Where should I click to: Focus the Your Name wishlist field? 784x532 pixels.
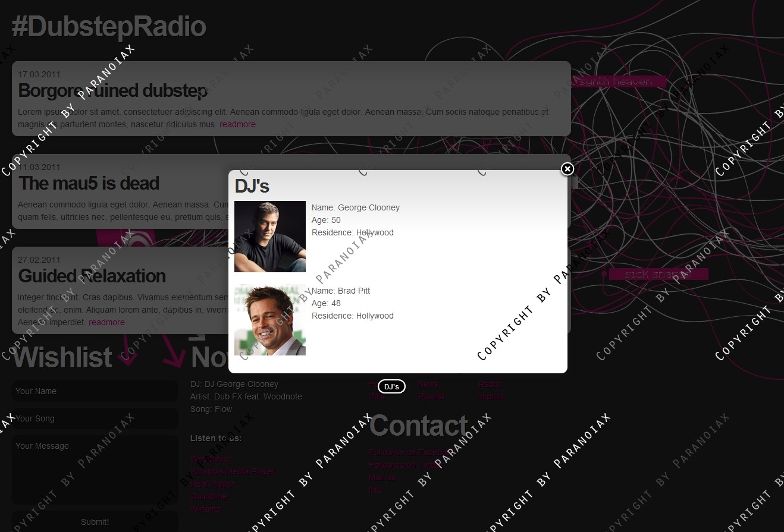click(95, 391)
